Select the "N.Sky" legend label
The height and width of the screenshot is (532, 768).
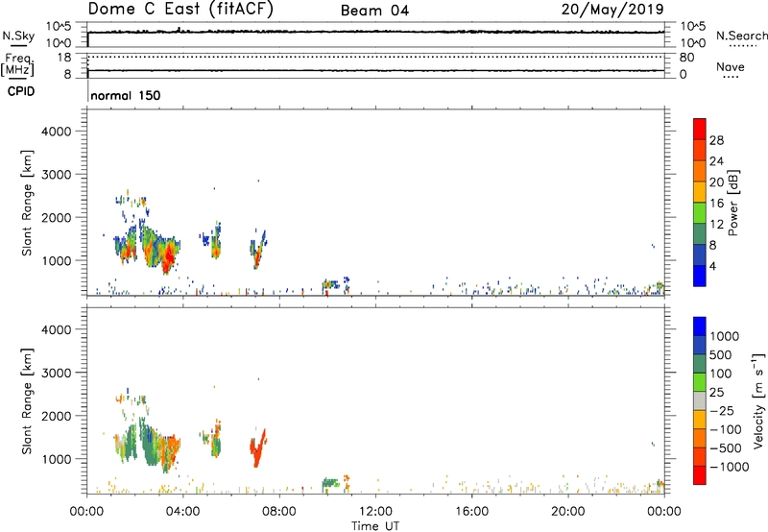pos(18,36)
